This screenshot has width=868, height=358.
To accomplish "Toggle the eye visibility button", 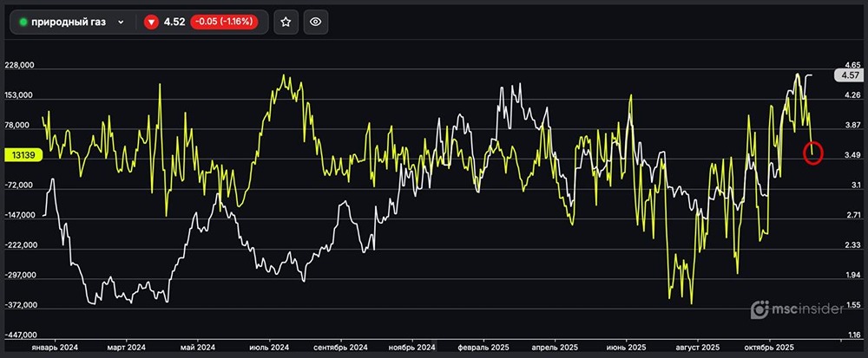I will (x=316, y=22).
